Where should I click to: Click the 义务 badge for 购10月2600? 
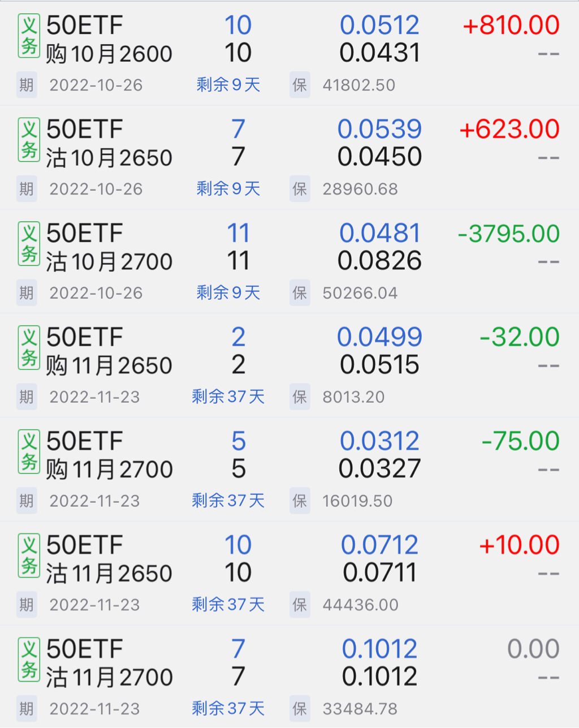pos(29,36)
